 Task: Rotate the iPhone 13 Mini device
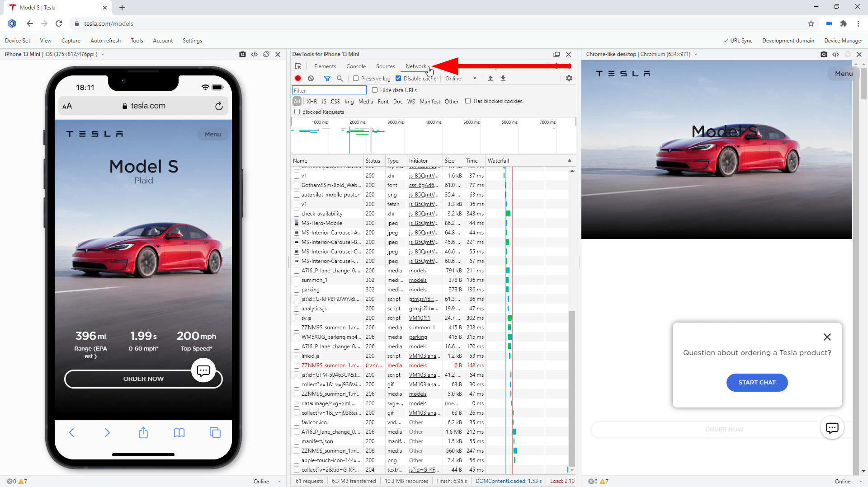(x=266, y=54)
